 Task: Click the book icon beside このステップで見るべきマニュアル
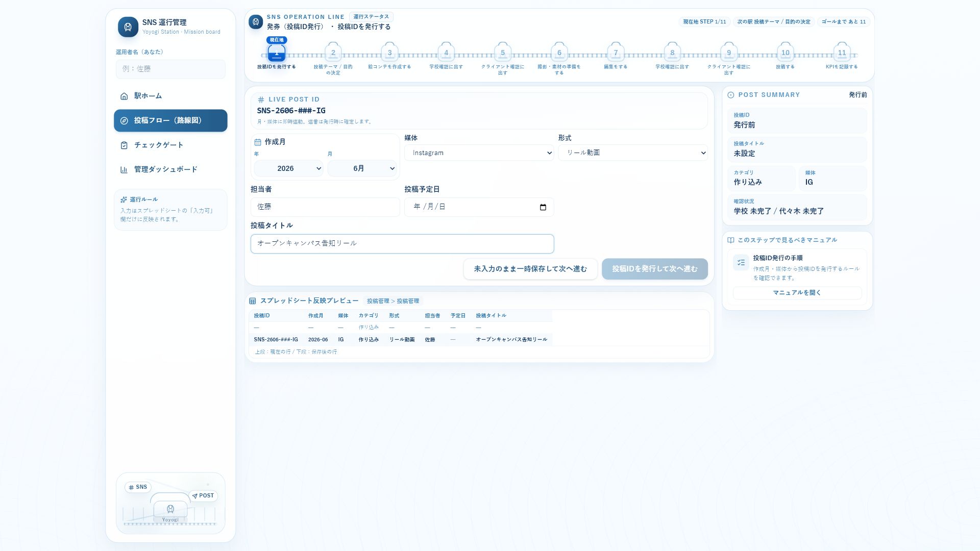coord(730,240)
